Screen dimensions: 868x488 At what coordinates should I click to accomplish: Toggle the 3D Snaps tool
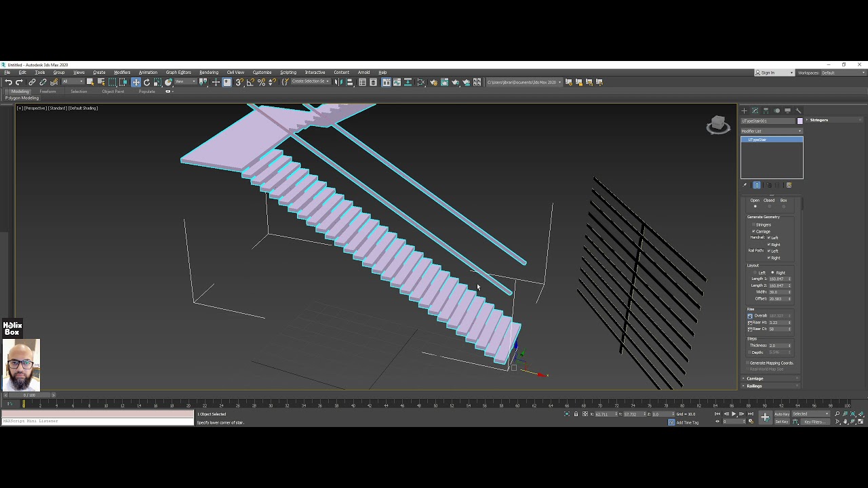point(239,82)
